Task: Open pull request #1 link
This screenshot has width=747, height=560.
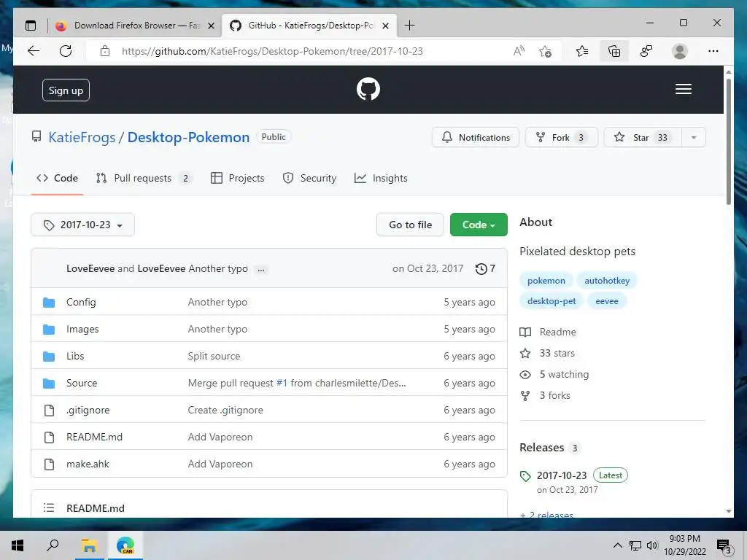Action: (282, 383)
